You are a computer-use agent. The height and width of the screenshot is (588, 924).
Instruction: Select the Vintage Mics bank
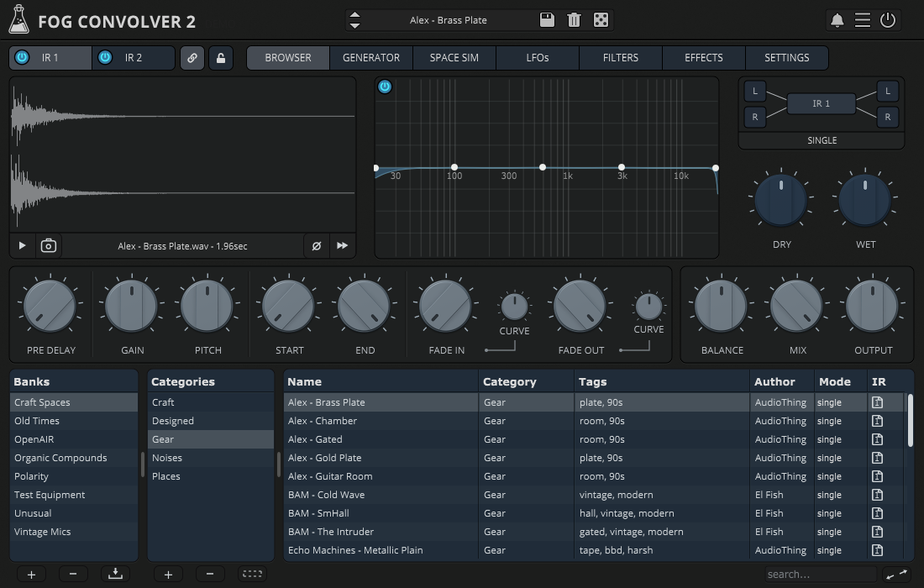[42, 532]
